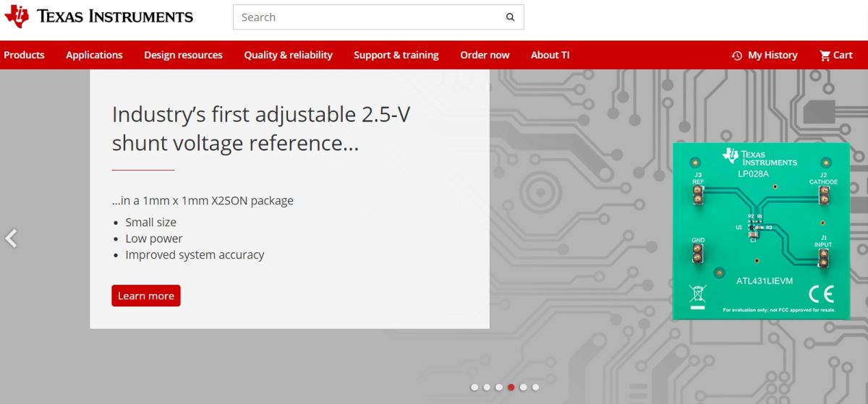
Task: Expand the Design resources menu
Action: [x=183, y=55]
